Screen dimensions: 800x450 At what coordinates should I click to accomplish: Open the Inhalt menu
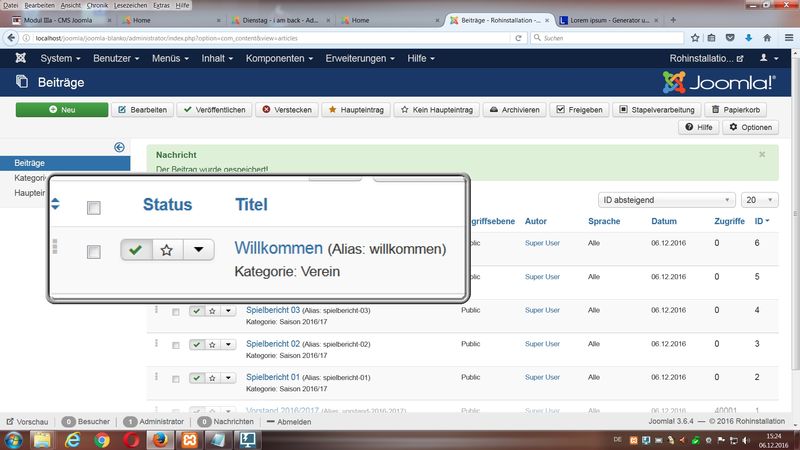pos(217,58)
